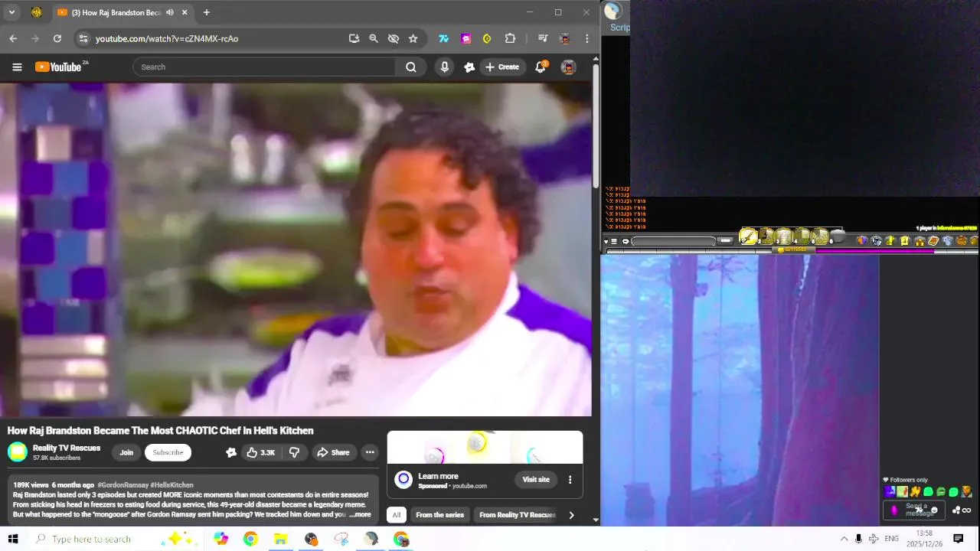Select the From the series chip

(x=439, y=515)
